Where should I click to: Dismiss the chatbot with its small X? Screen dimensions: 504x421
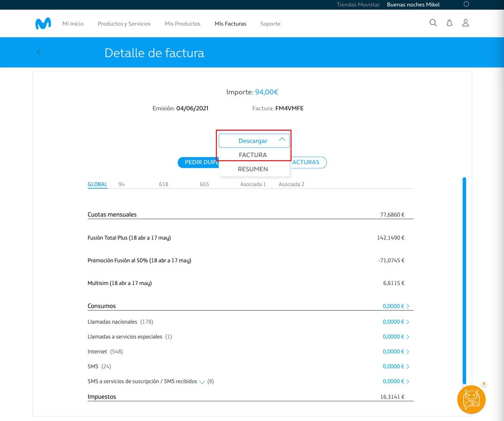tap(484, 384)
